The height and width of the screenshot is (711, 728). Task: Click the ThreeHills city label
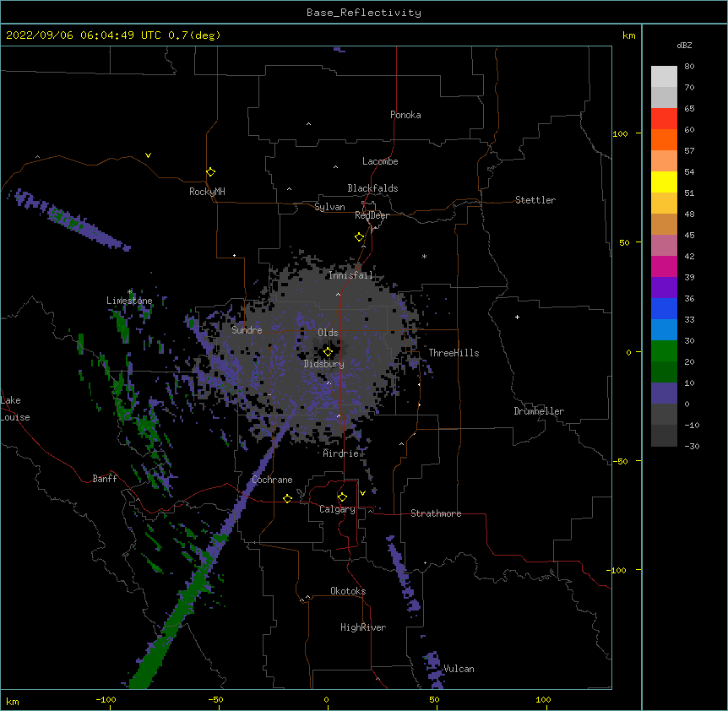pyautogui.click(x=454, y=353)
